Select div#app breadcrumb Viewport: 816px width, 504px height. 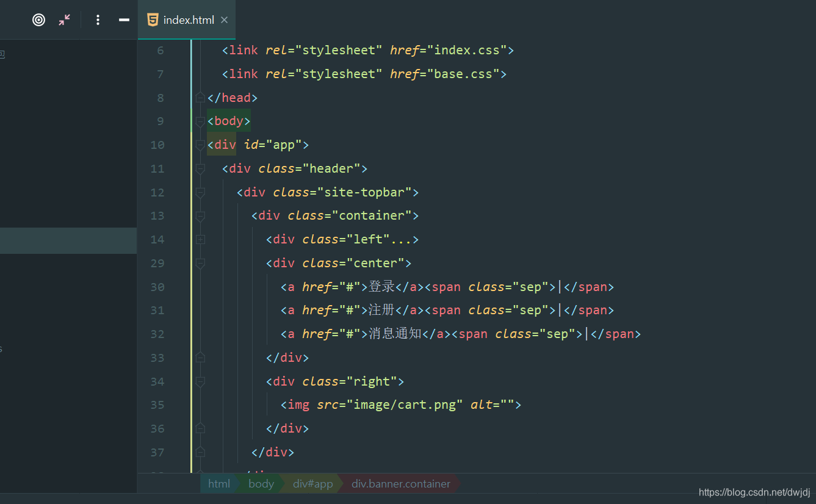[x=312, y=484]
